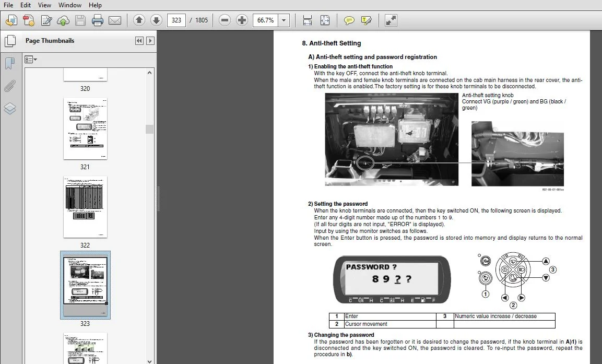Click the page number field showing 323
This screenshot has height=364, width=602.
176,20
